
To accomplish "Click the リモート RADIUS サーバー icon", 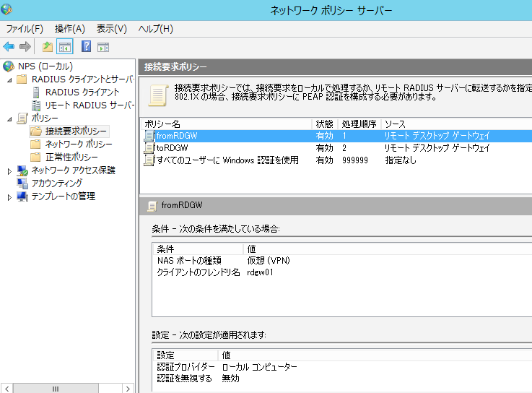I will (x=35, y=105).
